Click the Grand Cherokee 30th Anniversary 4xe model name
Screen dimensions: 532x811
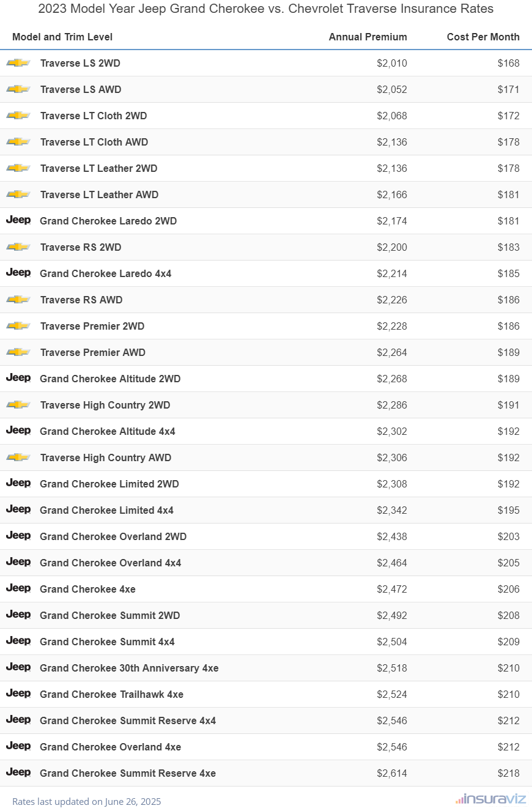tap(129, 668)
